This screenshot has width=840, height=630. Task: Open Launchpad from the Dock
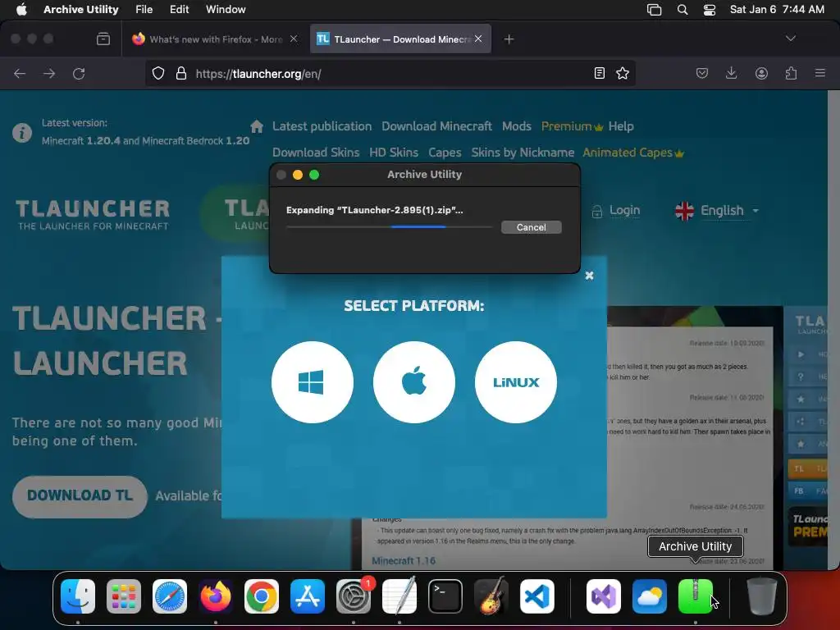pyautogui.click(x=124, y=596)
